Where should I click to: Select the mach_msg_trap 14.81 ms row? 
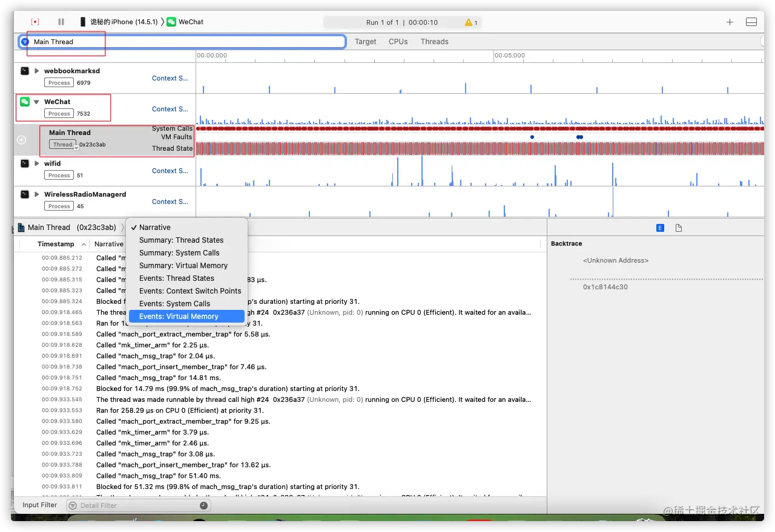(x=280, y=378)
